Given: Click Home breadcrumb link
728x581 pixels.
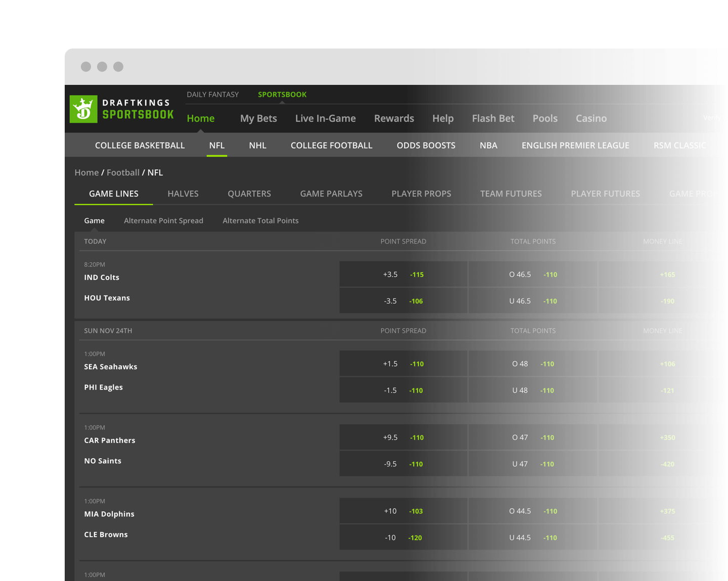Looking at the screenshot, I should coord(86,172).
